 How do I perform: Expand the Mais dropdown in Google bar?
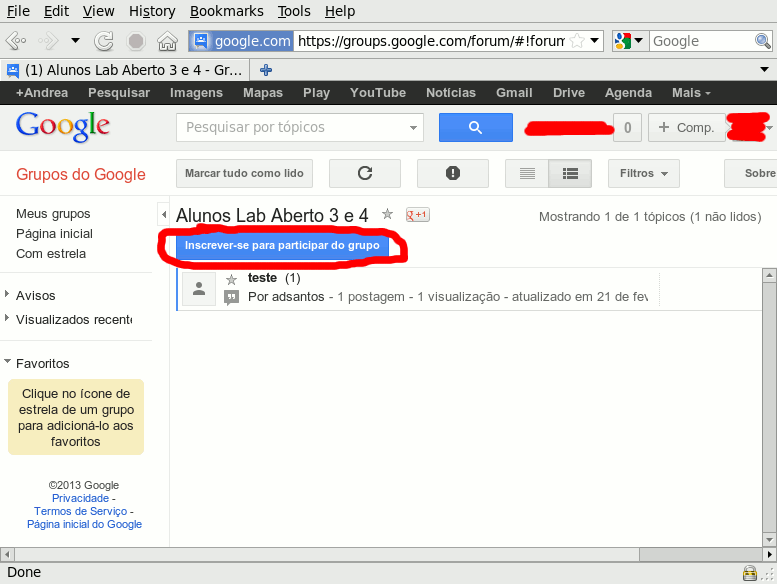click(691, 93)
